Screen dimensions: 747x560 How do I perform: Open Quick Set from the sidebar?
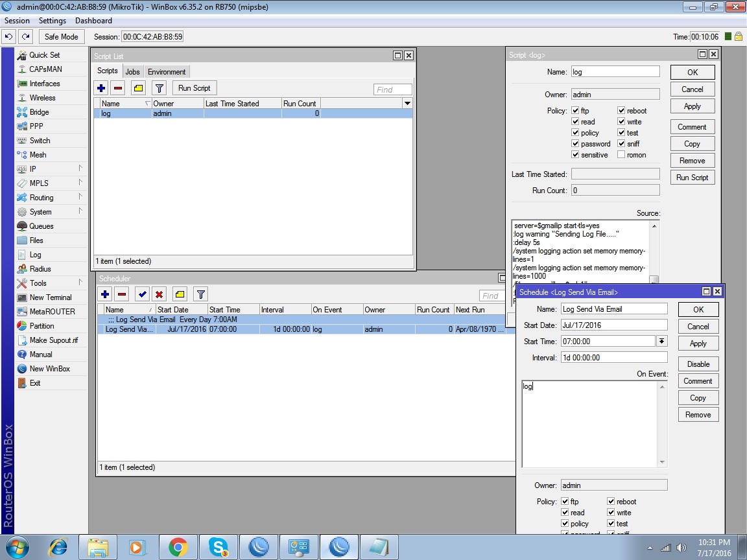[44, 54]
